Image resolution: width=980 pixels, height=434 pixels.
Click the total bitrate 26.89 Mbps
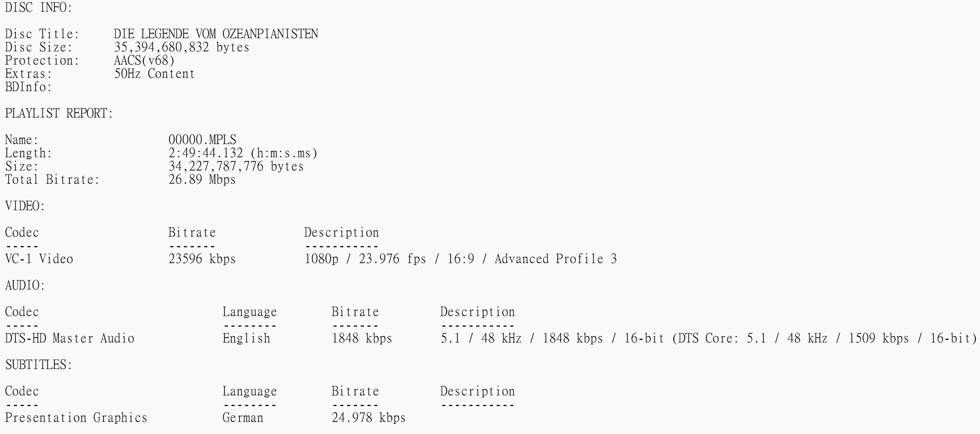202,179
